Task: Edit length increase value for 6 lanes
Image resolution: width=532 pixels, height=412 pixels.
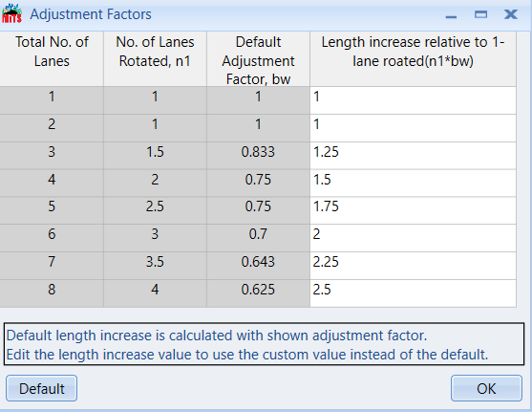Action: click(x=413, y=238)
